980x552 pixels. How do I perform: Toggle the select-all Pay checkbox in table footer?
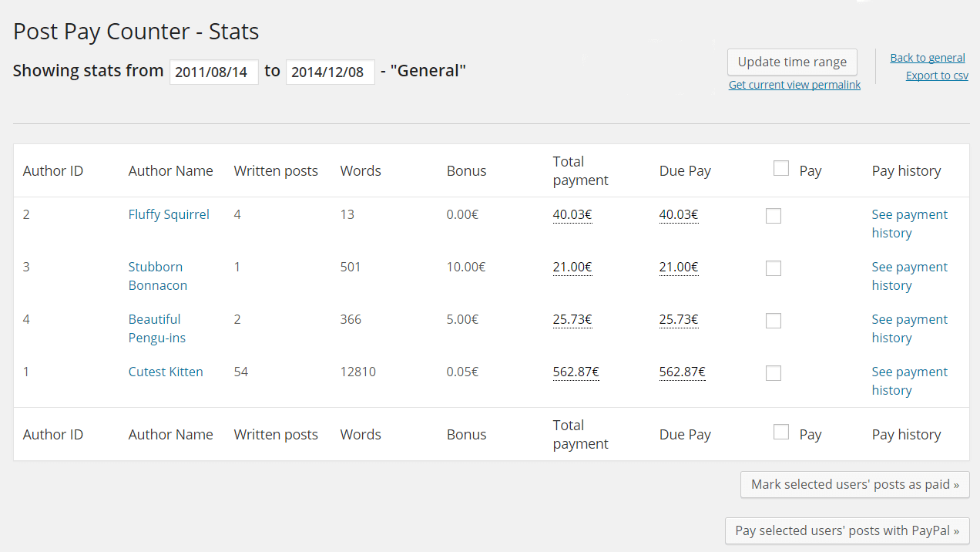781,432
